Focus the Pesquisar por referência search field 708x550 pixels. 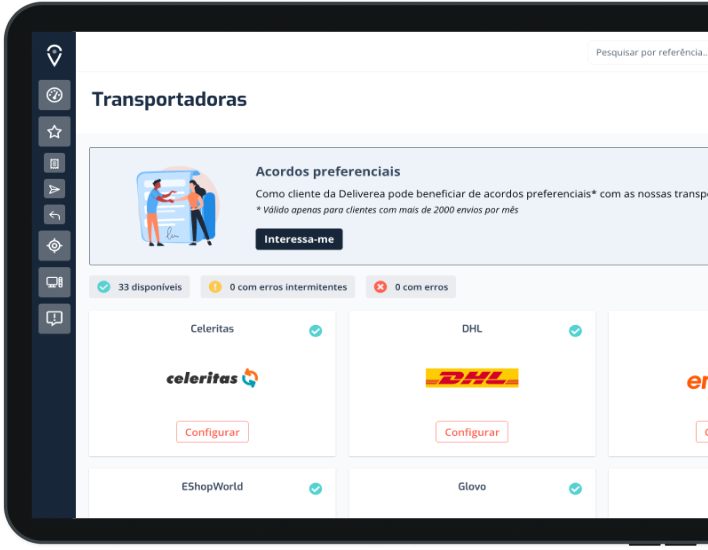tap(648, 53)
